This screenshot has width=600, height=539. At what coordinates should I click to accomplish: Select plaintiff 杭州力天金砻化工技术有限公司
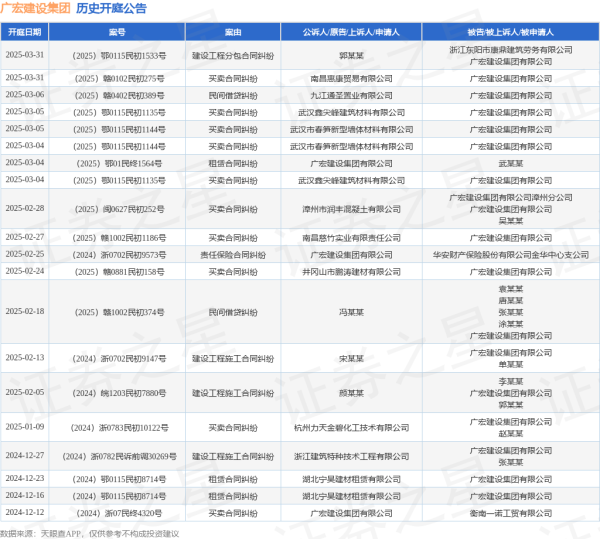(x=351, y=428)
